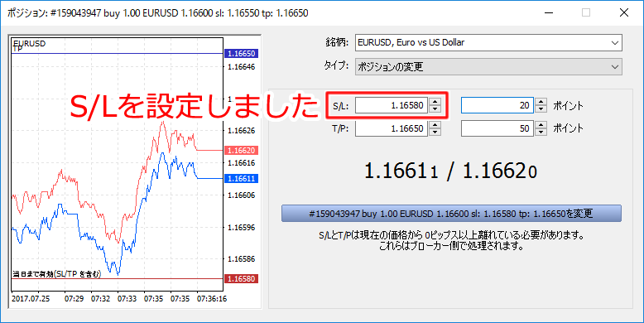Decrease T/P price with down arrow
Screen dimensions: 644x323
point(435,132)
